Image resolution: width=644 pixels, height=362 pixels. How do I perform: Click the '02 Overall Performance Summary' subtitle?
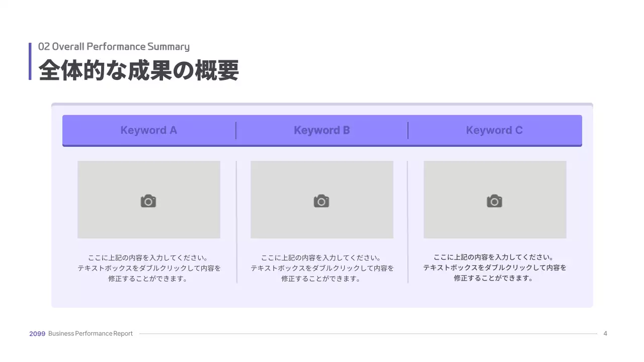114,47
